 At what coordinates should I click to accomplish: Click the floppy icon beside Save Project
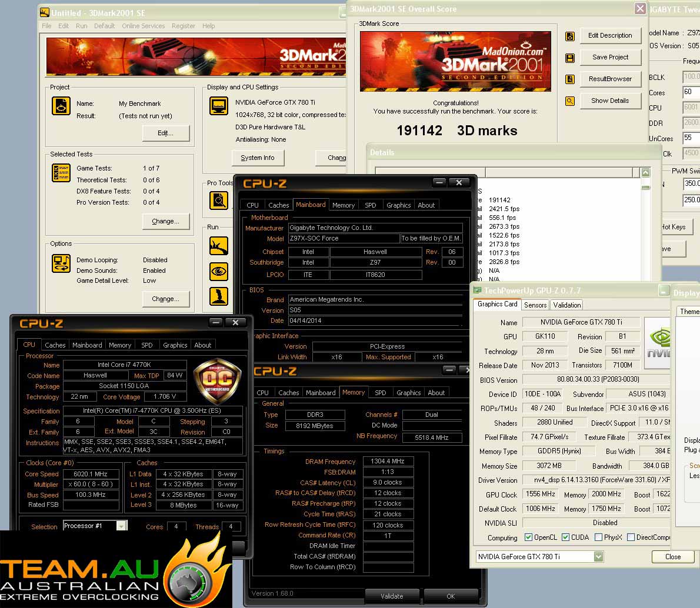pyautogui.click(x=570, y=58)
